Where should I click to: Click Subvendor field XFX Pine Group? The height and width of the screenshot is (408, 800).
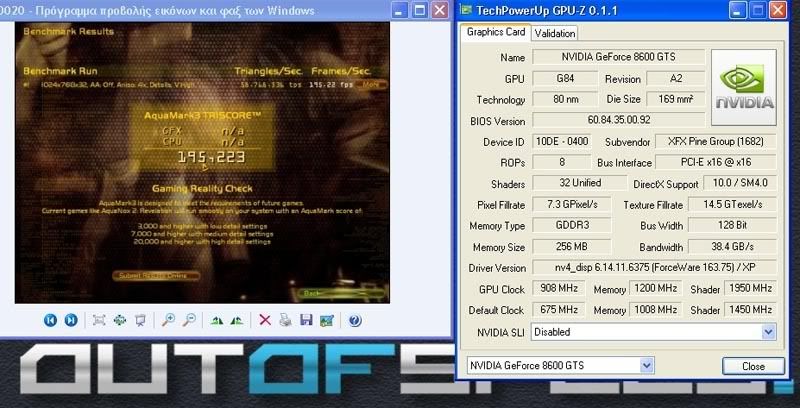tap(715, 141)
